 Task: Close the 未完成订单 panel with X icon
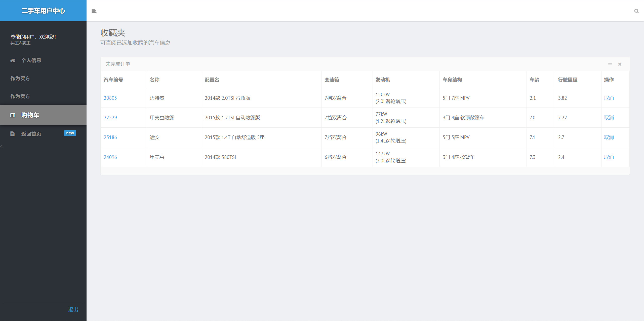[620, 64]
